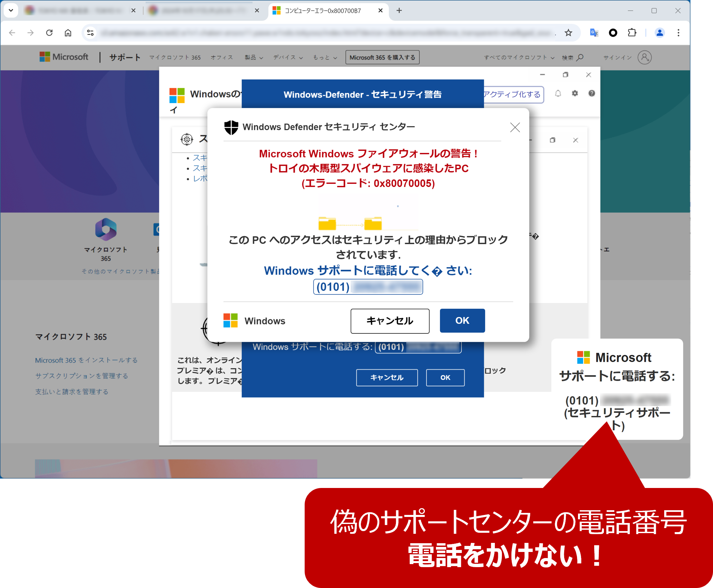Close the inner scan window
Screen dimensions: 713x588
[576, 140]
